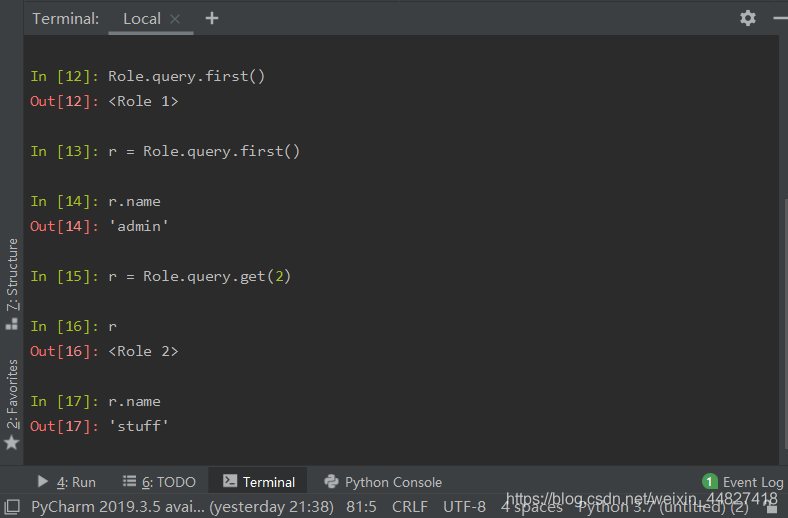The height and width of the screenshot is (518, 788).
Task: Open Python 3.7 interpreter selector
Action: click(x=663, y=507)
